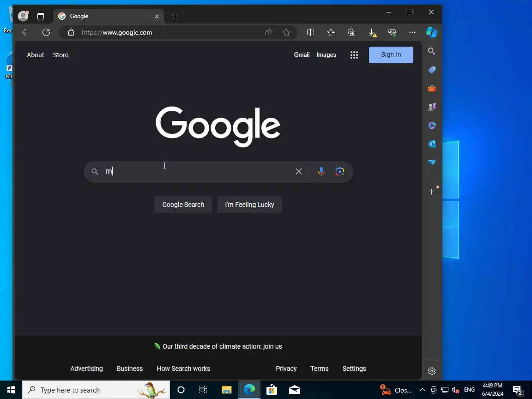Open Terms footer link
This screenshot has height=399, width=532.
[319, 369]
